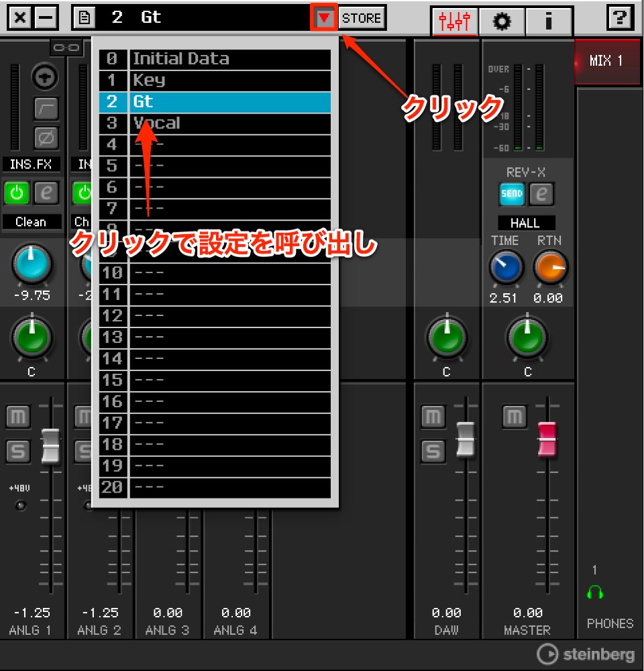Mute the DAW channel

(433, 417)
